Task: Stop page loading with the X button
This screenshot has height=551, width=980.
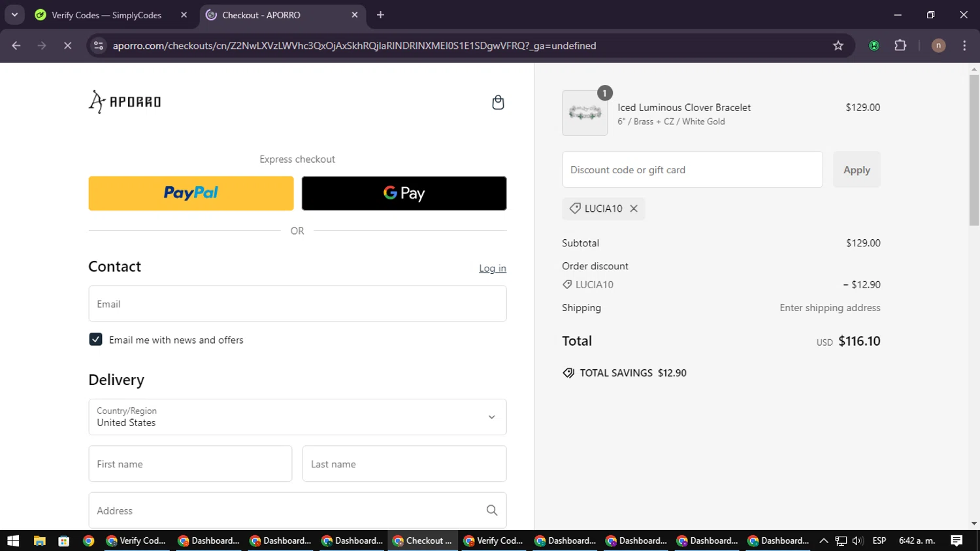Action: coord(67,46)
